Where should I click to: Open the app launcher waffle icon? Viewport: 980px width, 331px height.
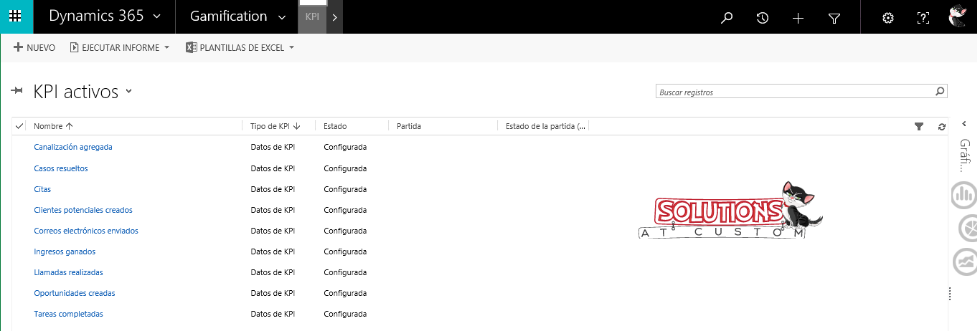(x=17, y=16)
